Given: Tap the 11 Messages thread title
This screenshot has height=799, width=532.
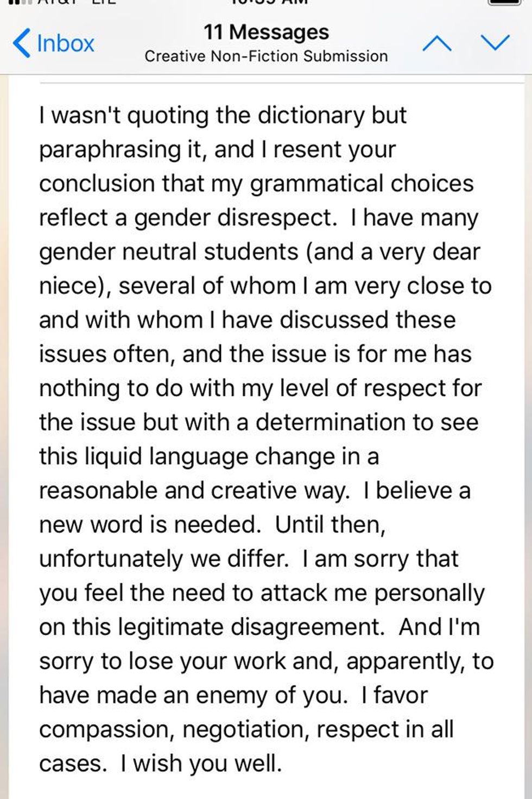Looking at the screenshot, I should coord(265,32).
